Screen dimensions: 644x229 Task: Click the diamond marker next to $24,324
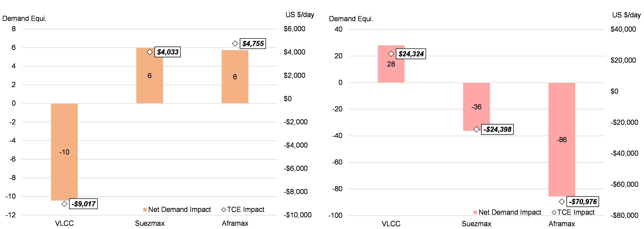(391, 54)
